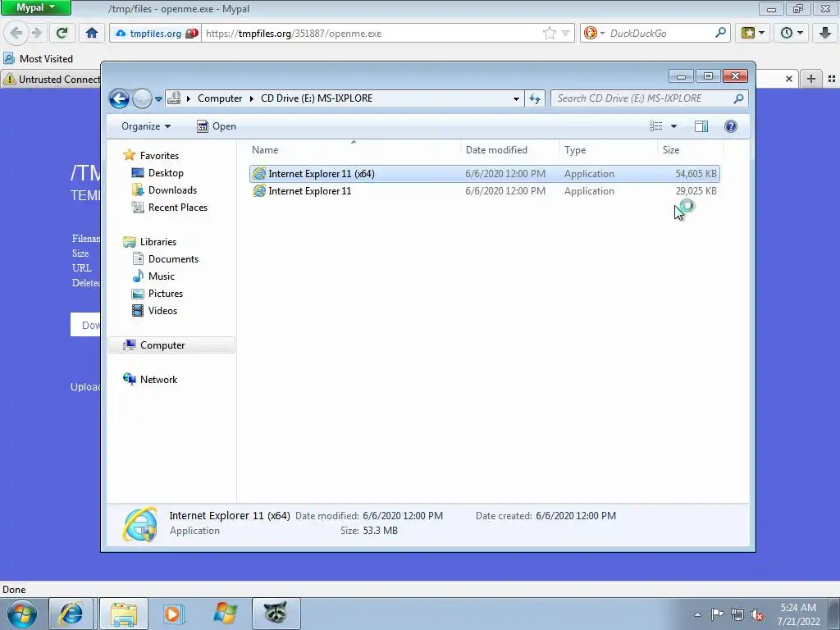Click the Mypal URL address field
840x630 pixels.
click(372, 33)
